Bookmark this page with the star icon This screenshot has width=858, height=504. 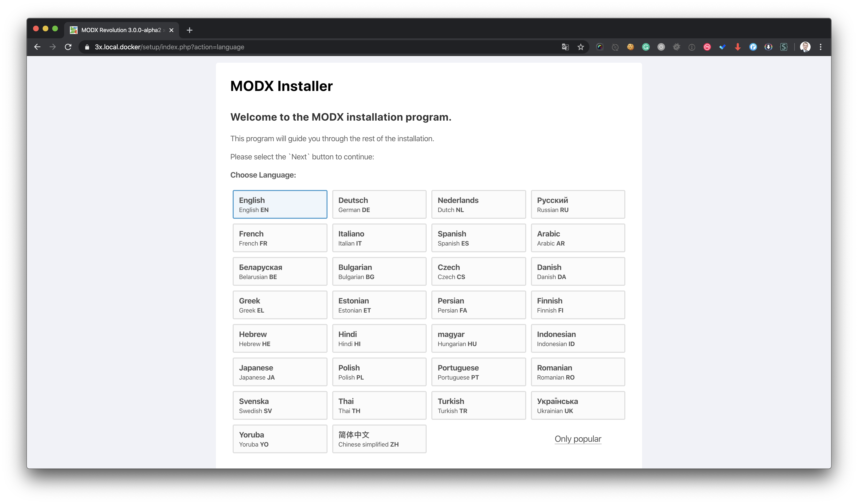(x=581, y=47)
